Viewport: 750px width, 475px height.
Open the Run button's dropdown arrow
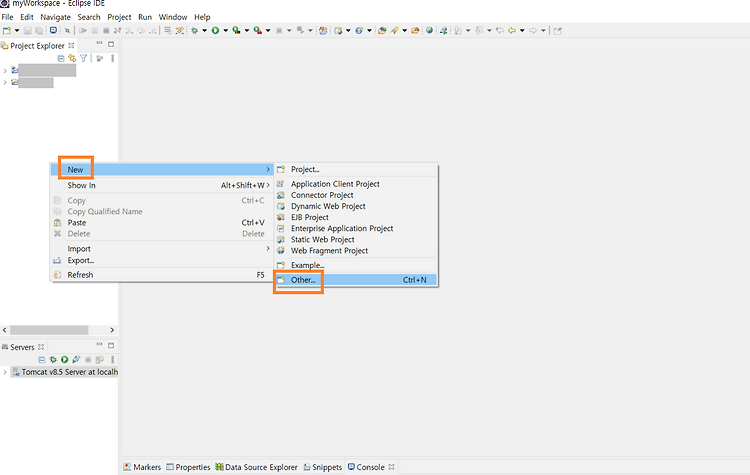click(225, 31)
